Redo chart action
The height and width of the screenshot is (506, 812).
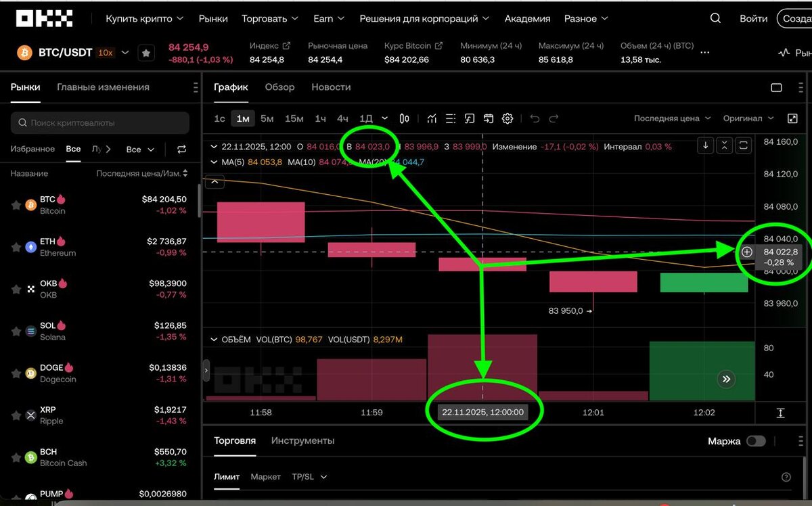554,118
